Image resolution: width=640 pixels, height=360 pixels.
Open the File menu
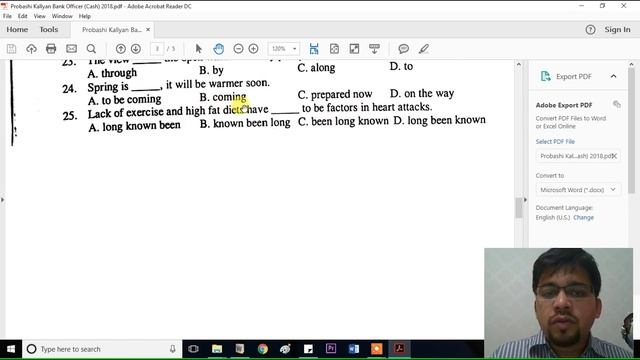[7, 16]
